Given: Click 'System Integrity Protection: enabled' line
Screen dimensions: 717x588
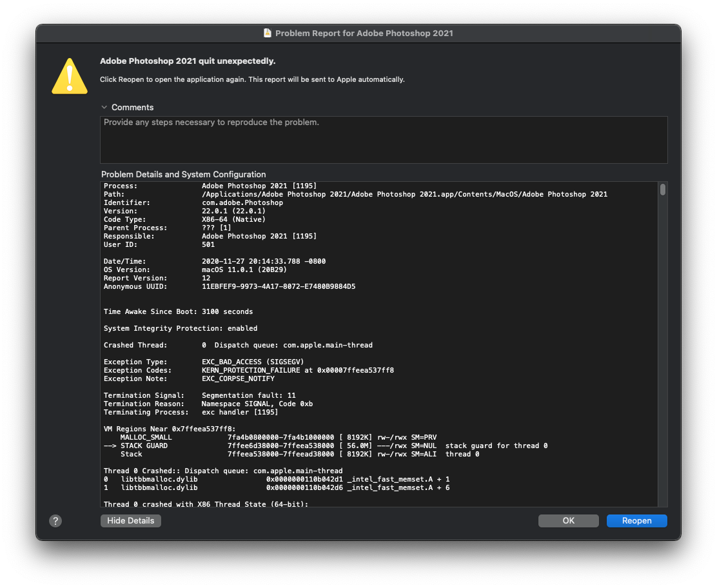Looking at the screenshot, I should (x=181, y=328).
